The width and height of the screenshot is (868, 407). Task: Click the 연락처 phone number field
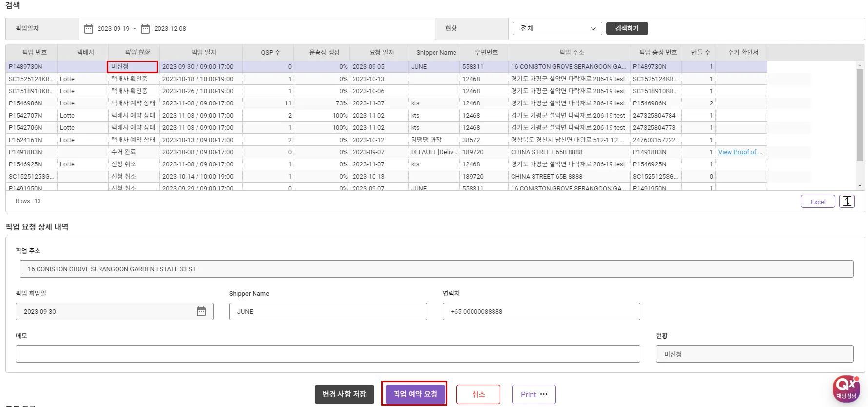541,311
